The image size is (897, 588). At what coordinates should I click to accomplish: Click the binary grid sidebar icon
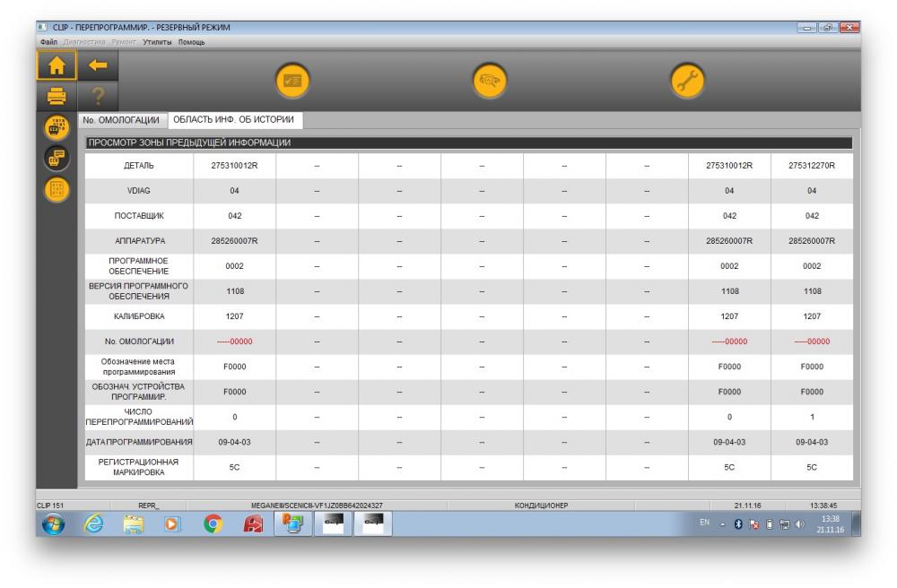click(x=57, y=190)
